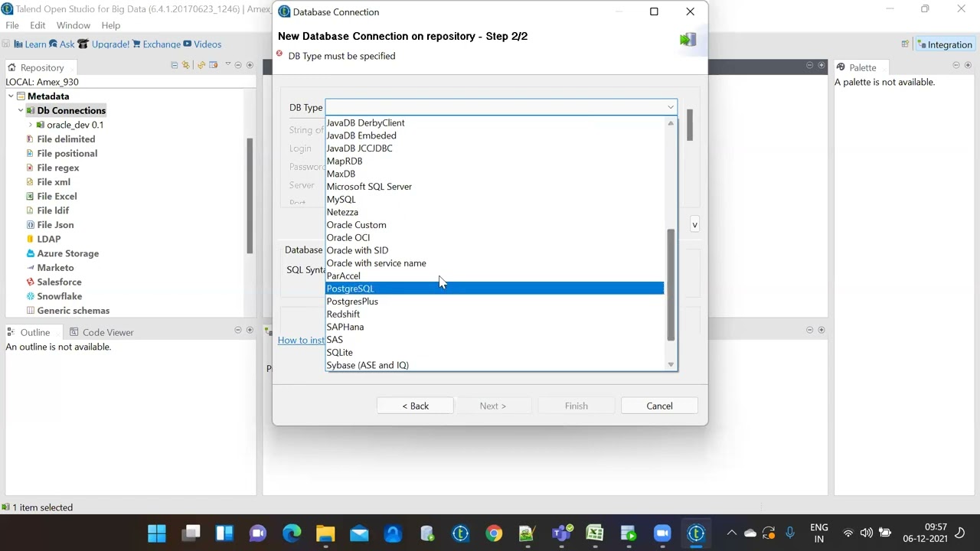The width and height of the screenshot is (980, 551).
Task: Select SQLite in DB Type list
Action: pyautogui.click(x=495, y=352)
